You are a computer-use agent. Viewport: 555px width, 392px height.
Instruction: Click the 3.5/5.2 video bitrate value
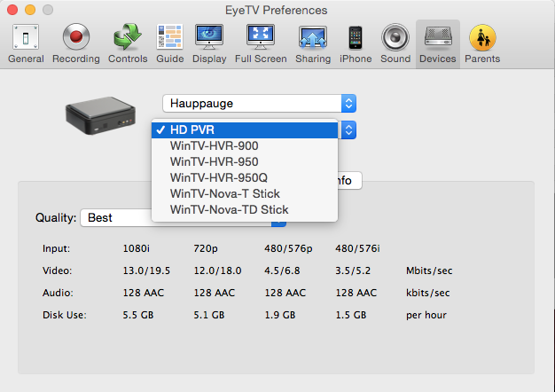pyautogui.click(x=353, y=270)
